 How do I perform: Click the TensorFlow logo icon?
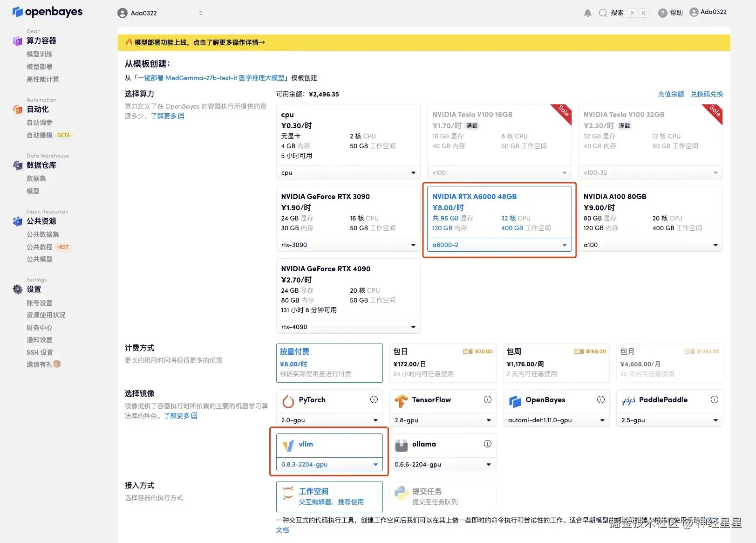coord(402,401)
